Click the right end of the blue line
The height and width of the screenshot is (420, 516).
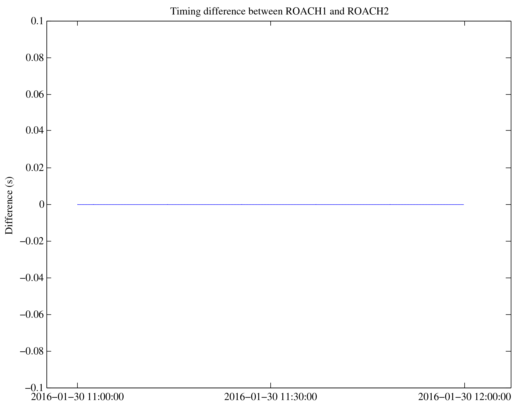pos(463,205)
